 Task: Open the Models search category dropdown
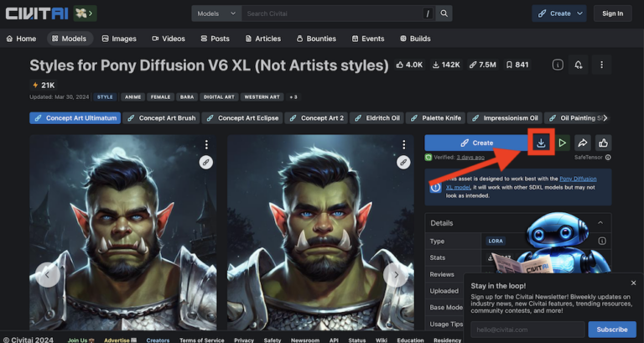click(216, 13)
